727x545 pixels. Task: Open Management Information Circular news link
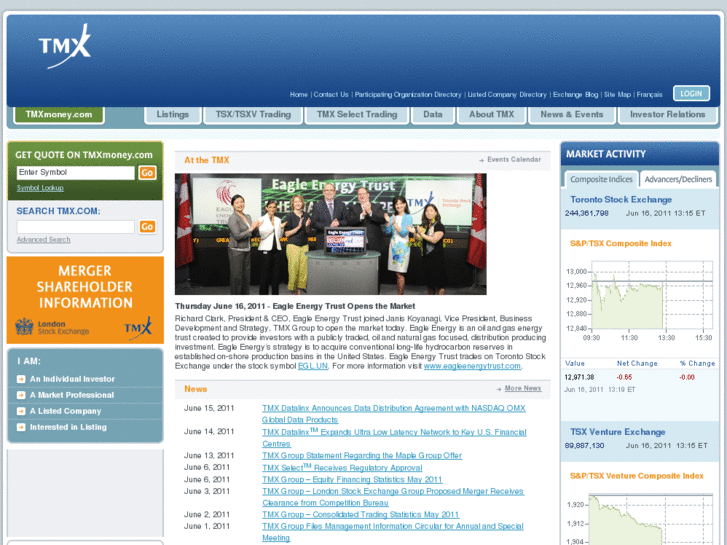coord(393,532)
